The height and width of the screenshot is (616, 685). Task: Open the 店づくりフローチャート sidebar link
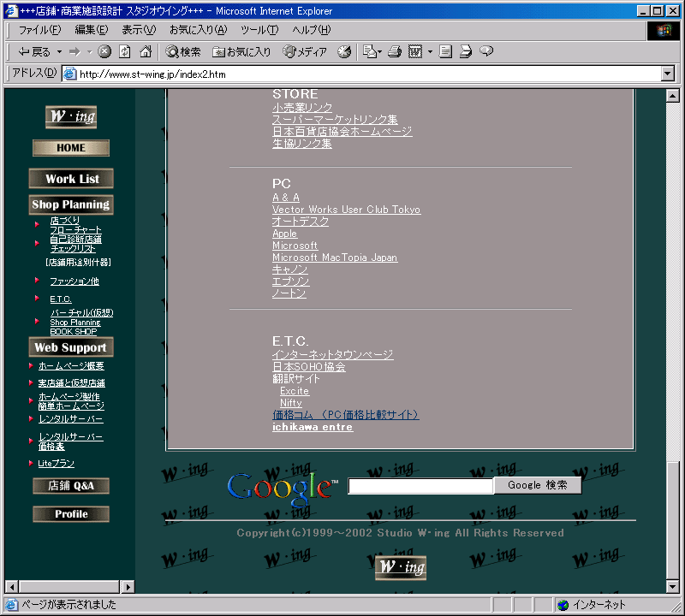pos(75,225)
